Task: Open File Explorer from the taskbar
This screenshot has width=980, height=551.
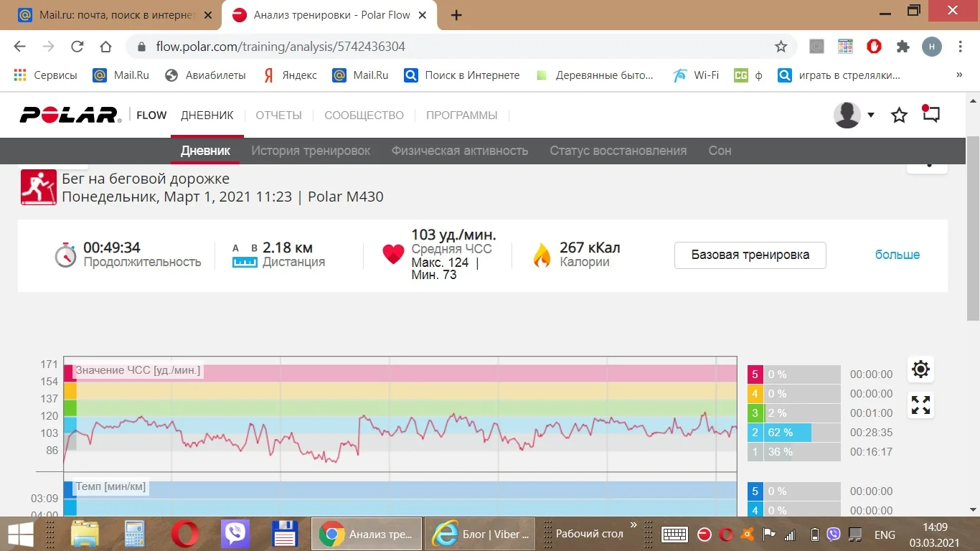Action: click(x=85, y=534)
